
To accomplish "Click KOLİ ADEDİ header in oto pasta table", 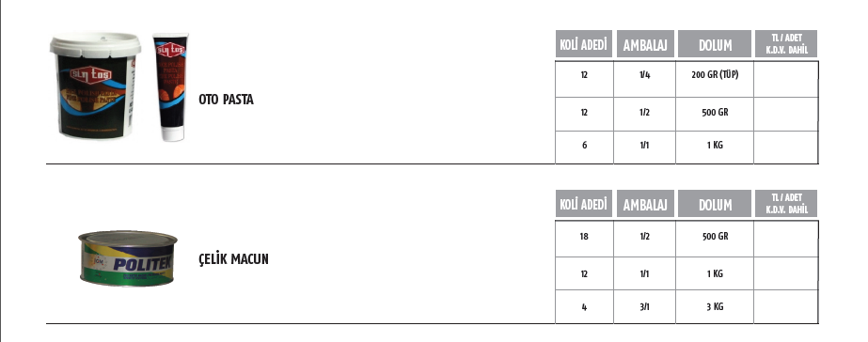I will 584,44.
